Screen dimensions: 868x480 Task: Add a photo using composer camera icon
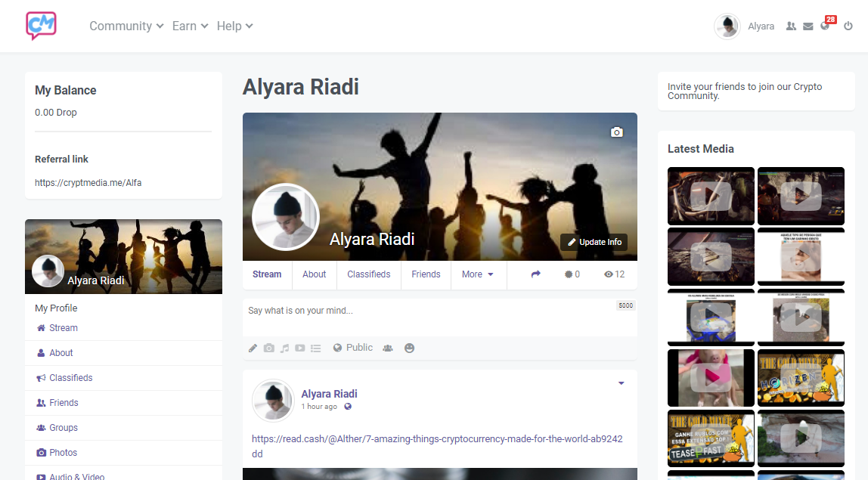269,348
